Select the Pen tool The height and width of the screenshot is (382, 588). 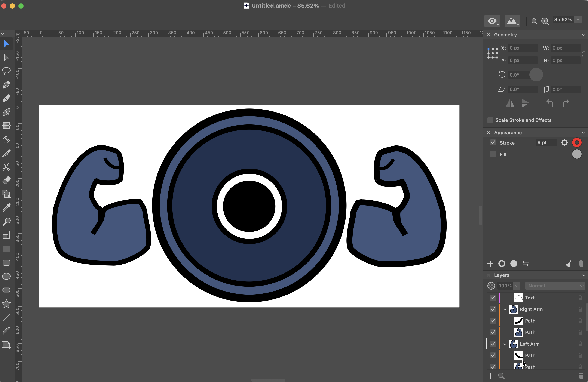pos(6,85)
